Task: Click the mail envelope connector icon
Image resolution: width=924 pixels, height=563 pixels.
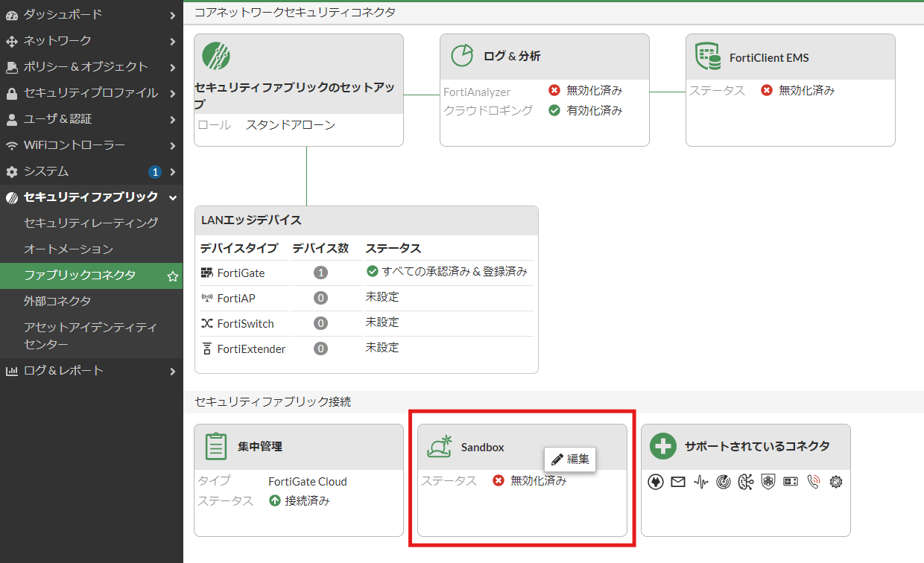Action: pos(678,482)
